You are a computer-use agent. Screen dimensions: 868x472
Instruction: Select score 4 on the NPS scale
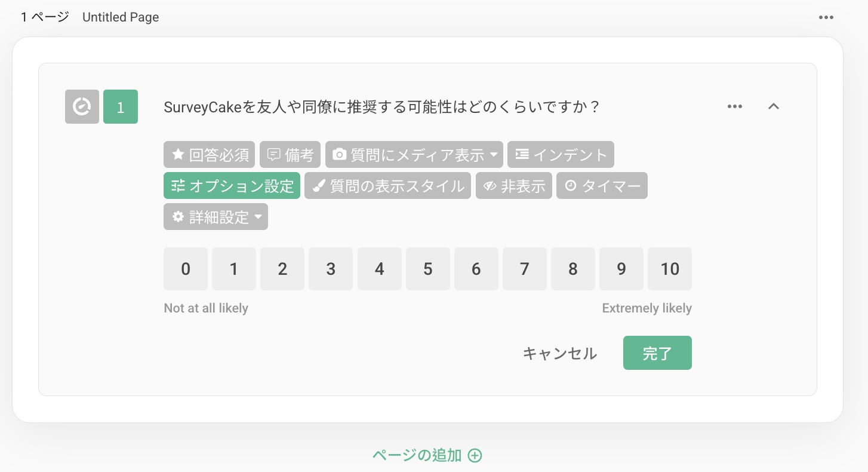pos(380,269)
